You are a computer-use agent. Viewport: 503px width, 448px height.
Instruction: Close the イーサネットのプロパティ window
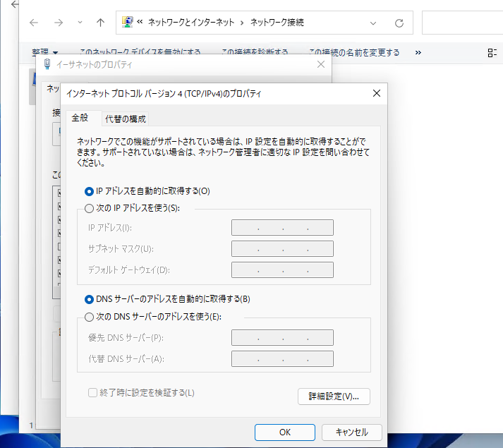click(322, 64)
